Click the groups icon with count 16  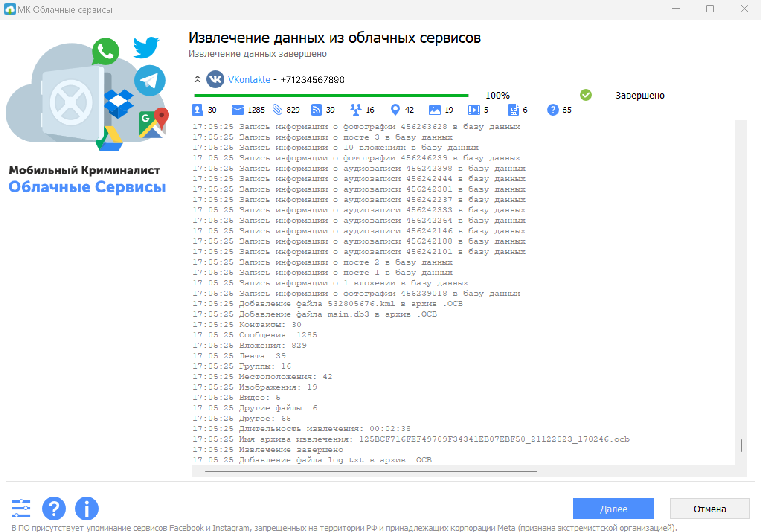click(356, 109)
